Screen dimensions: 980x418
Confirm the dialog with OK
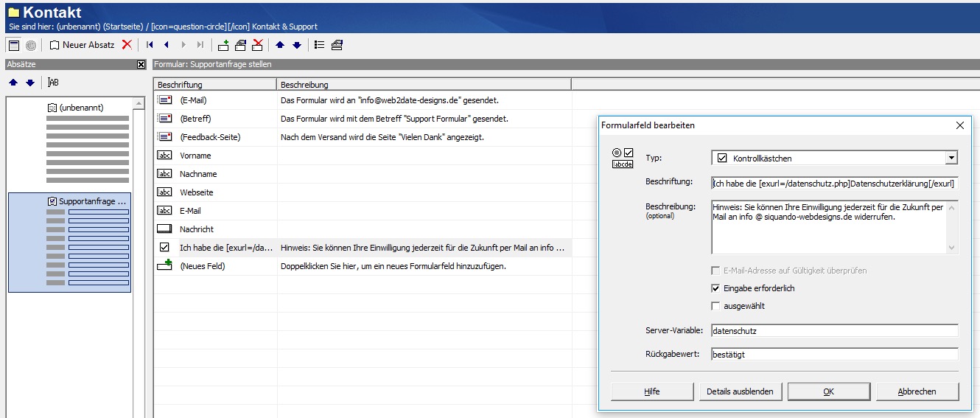coord(829,391)
